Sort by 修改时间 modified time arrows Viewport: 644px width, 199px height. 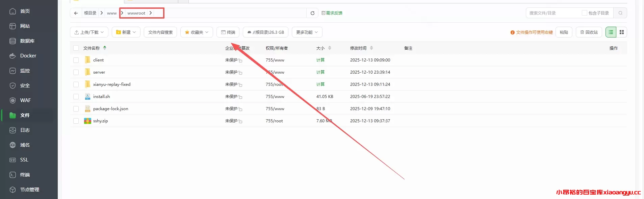[371, 48]
